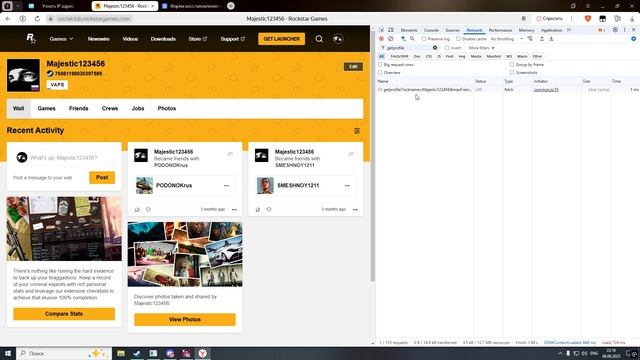This screenshot has height=360, width=640.
Task: Click the Post button
Action: coord(102,178)
